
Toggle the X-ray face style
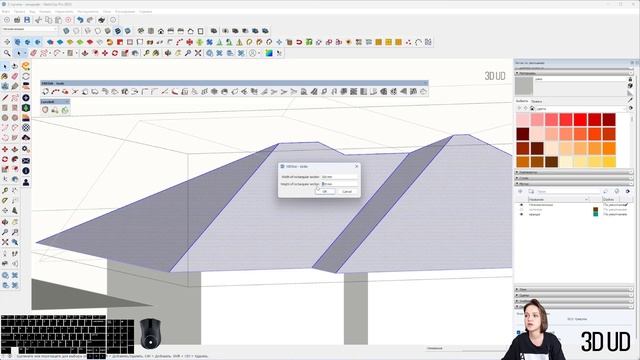(67, 31)
